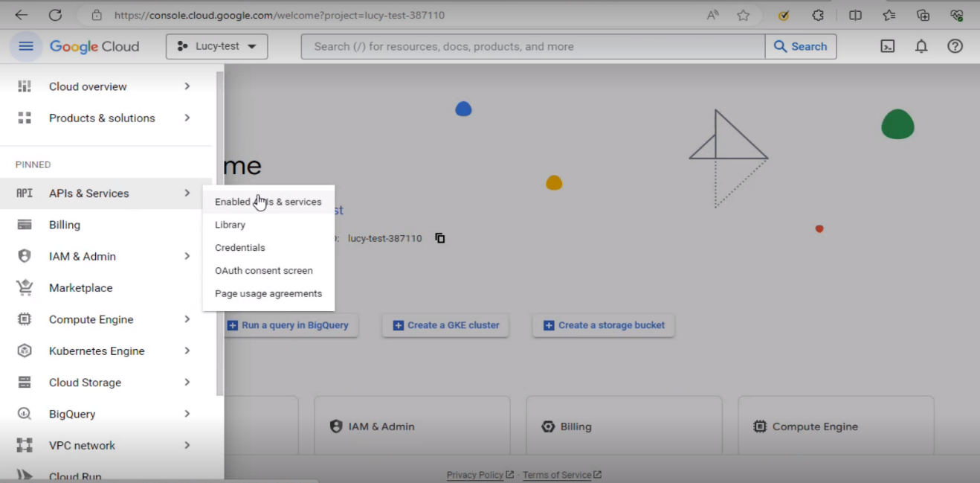This screenshot has height=483, width=980.
Task: Click the browser essentials heart icon
Action: tap(957, 15)
